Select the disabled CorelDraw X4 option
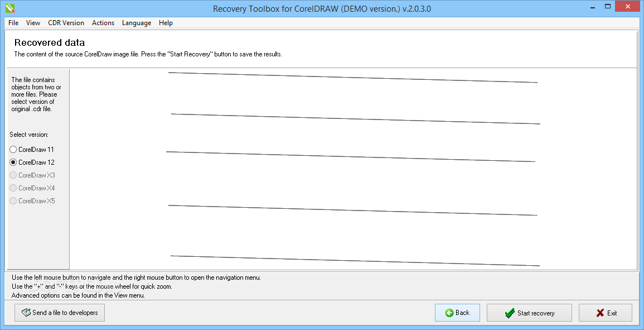The image size is (644, 330). (x=32, y=188)
